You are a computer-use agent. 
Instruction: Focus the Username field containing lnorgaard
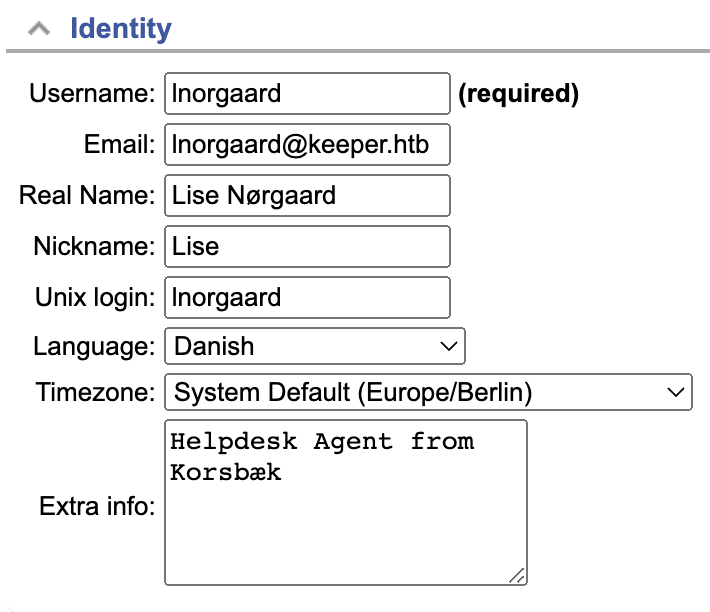(x=307, y=93)
